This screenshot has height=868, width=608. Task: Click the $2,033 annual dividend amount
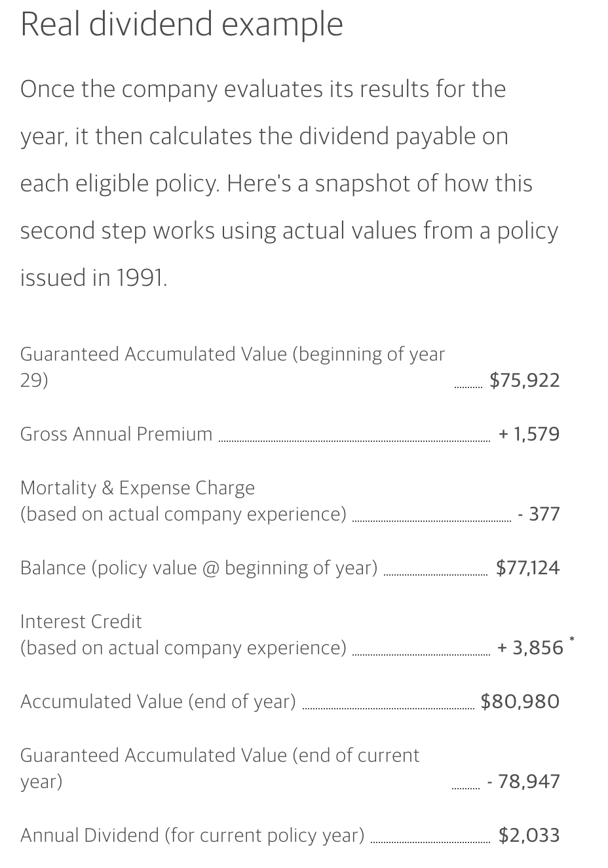(529, 835)
